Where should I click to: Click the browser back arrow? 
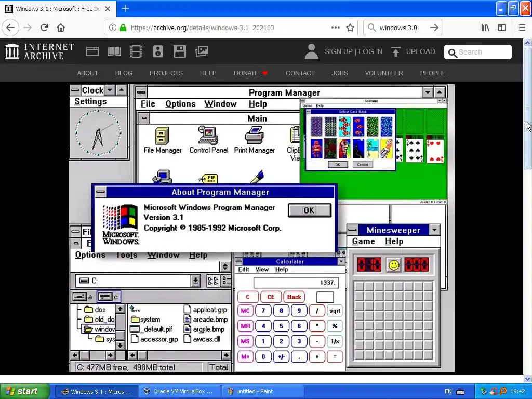[10, 28]
